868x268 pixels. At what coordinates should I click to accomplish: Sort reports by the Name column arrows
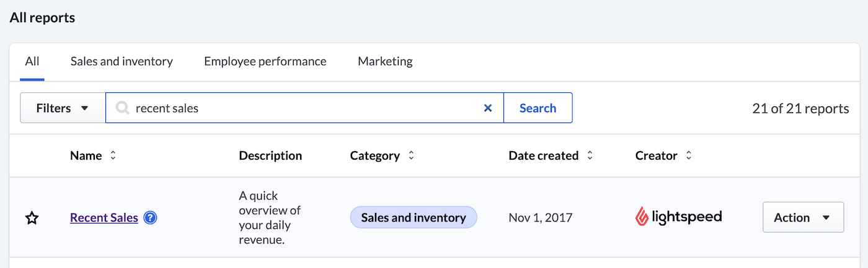(x=113, y=156)
